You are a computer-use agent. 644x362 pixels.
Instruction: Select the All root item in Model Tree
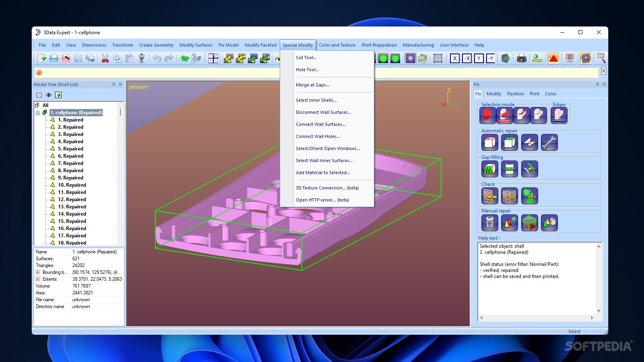tap(45, 105)
